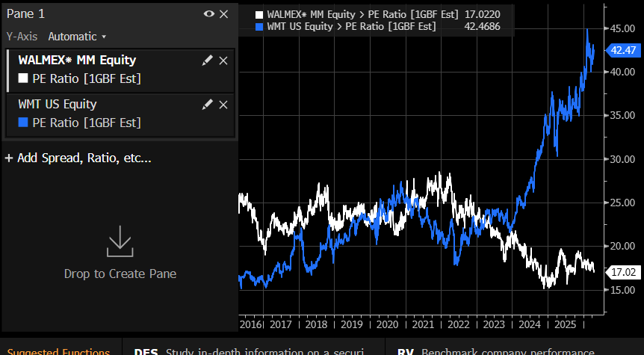Image resolution: width=644 pixels, height=355 pixels.
Task: Click the blue WMT color swatch in pane
Action: tap(23, 122)
